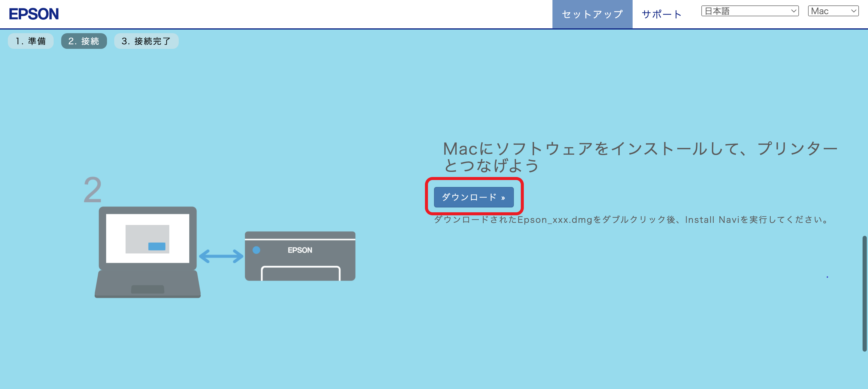Screen dimensions: 868x389
Task: Open the サポート tab
Action: [662, 14]
